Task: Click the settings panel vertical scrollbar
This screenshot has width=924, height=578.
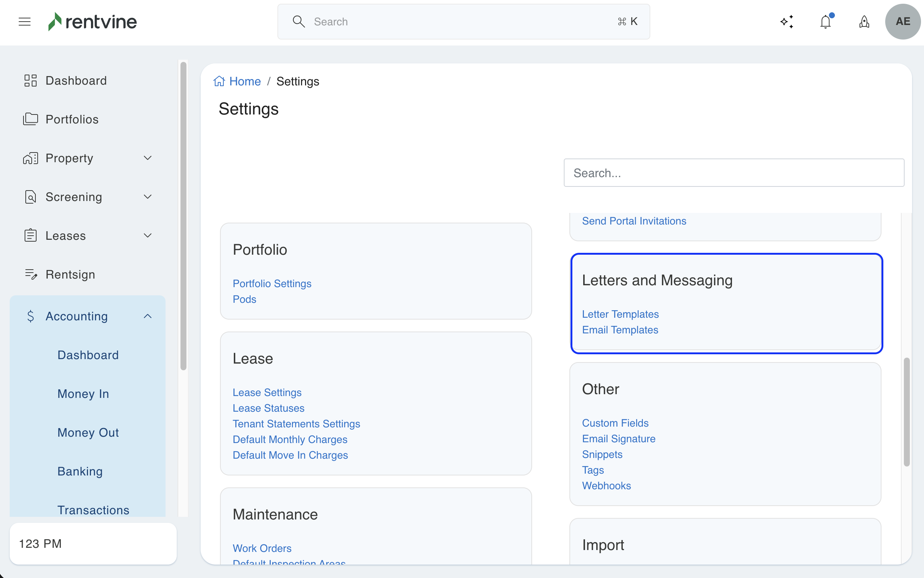Action: tap(906, 412)
